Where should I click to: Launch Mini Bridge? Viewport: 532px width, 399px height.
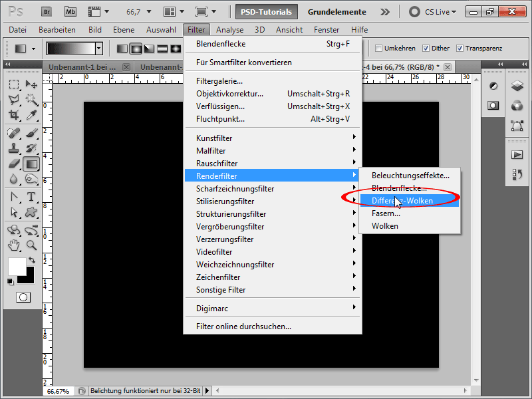pyautogui.click(x=70, y=12)
